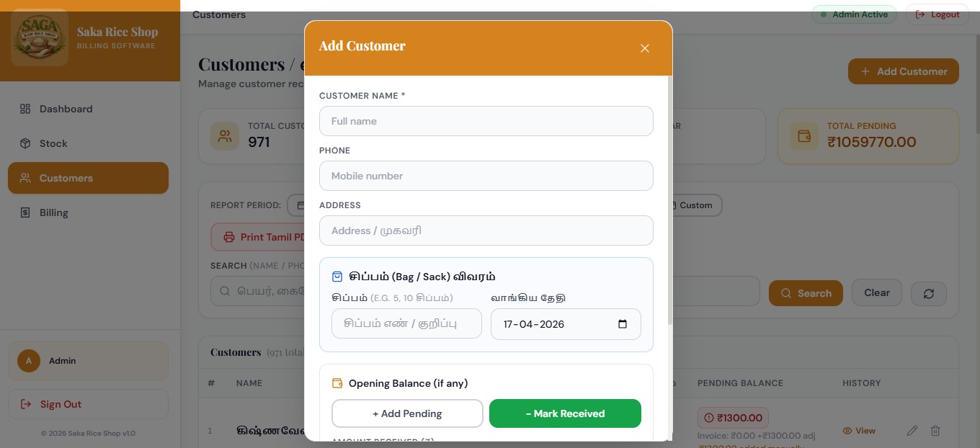Open the purchase date calendar picker
This screenshot has height=448, width=980.
click(x=621, y=324)
